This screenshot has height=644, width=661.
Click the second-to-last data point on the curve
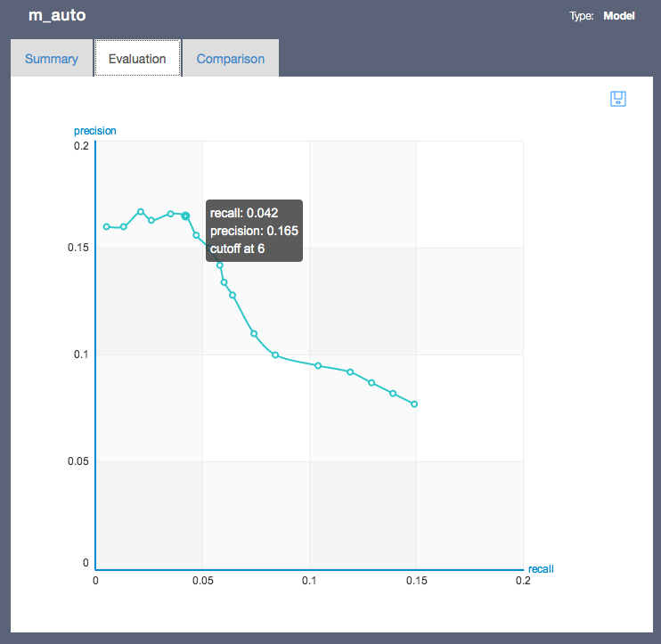pyautogui.click(x=393, y=393)
